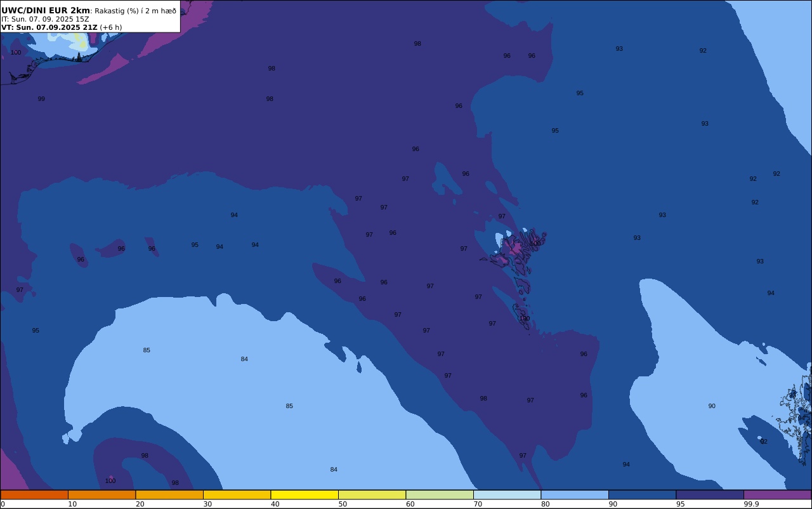Click the dark indigo 95–99.9 legend swatch
The width and height of the screenshot is (812, 509).
(710, 494)
